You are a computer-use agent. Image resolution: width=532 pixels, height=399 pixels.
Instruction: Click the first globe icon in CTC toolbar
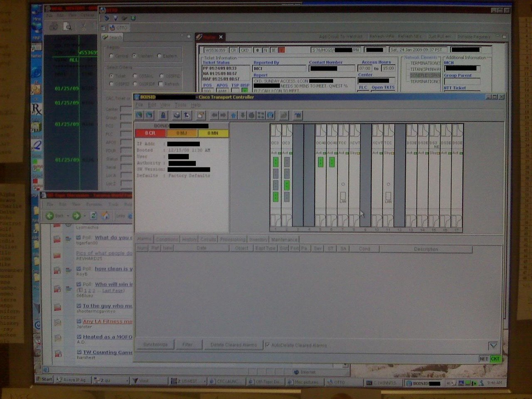pos(139,115)
